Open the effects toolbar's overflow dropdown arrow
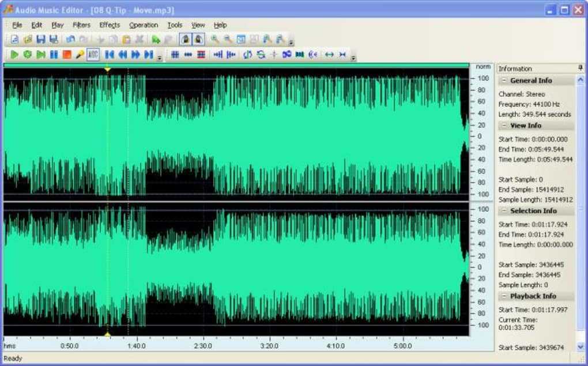 pyautogui.click(x=353, y=58)
